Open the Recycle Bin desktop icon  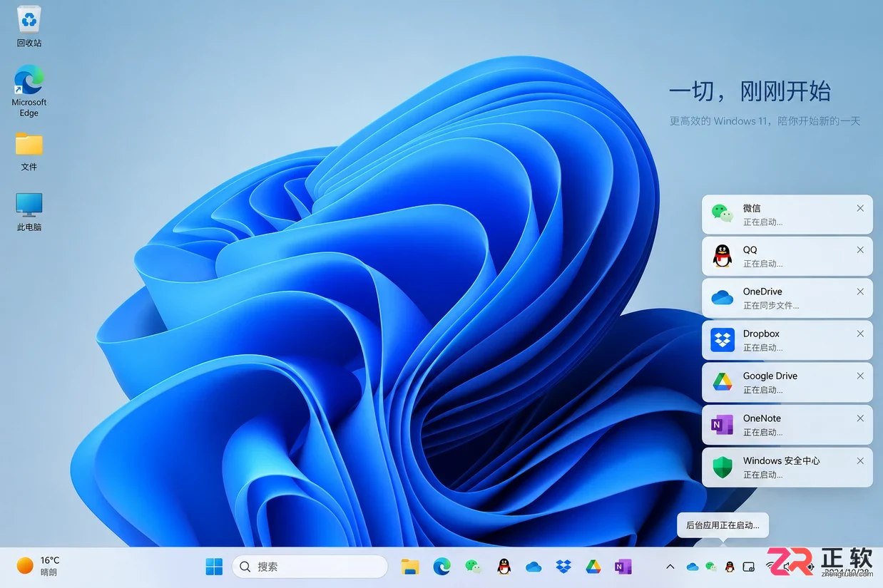pos(29,26)
